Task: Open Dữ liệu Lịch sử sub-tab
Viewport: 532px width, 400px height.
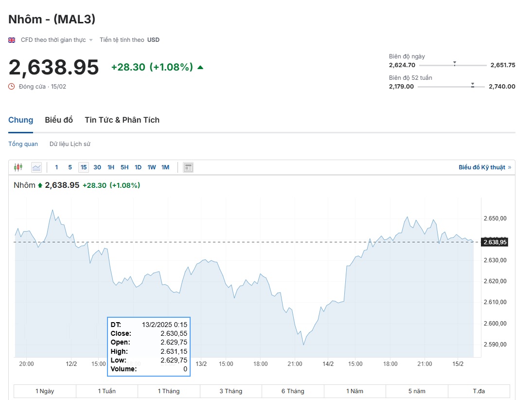Action: point(70,144)
